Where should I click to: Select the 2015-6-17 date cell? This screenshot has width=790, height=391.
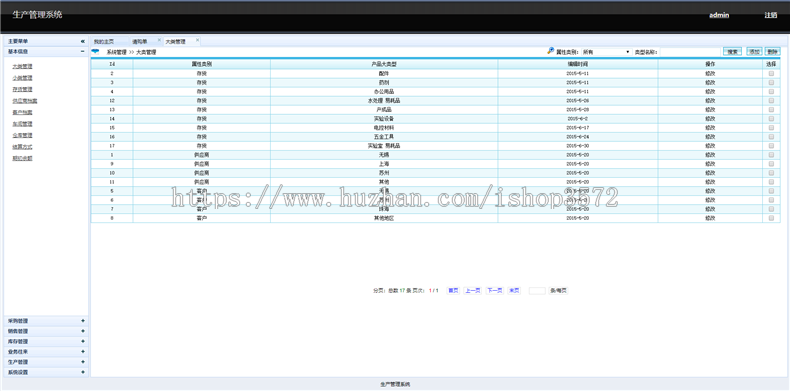[577, 127]
